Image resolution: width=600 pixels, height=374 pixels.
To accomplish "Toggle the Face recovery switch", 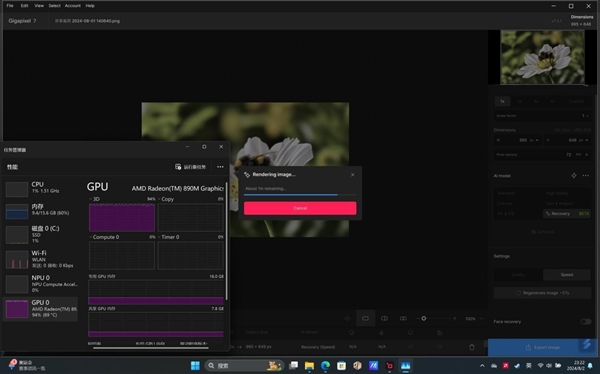I will pyautogui.click(x=585, y=322).
